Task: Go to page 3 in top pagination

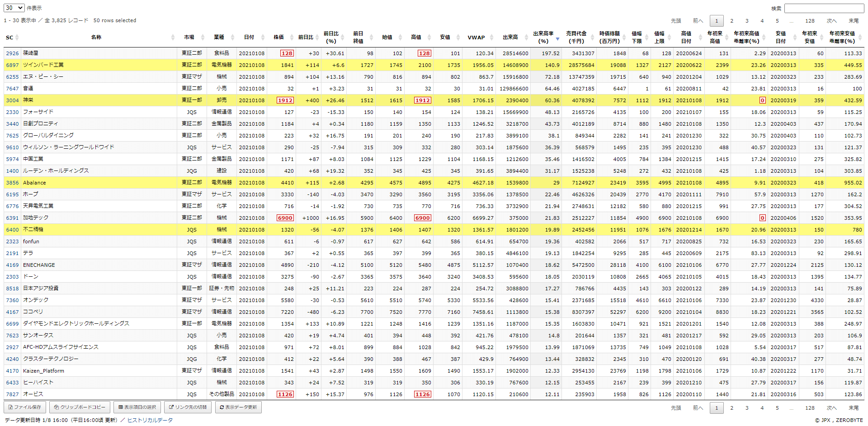Action: coord(747,21)
